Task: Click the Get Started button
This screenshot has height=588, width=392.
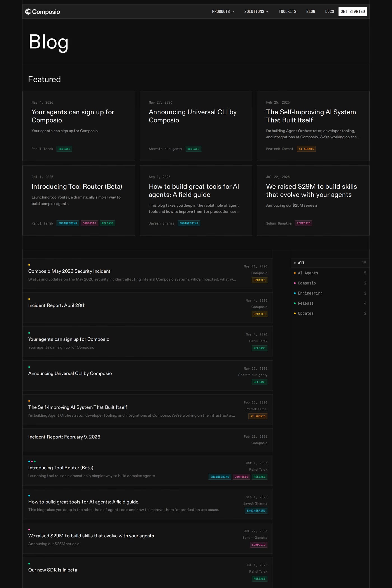Action: click(353, 11)
